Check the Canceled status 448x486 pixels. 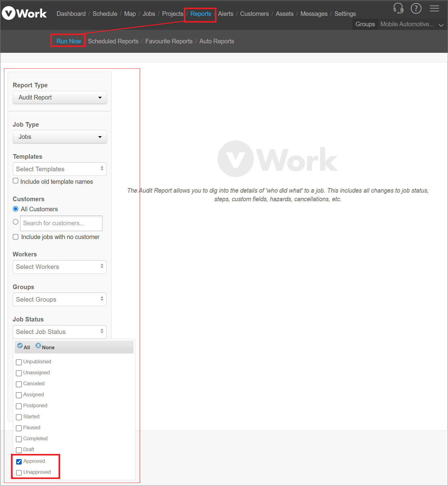19,384
